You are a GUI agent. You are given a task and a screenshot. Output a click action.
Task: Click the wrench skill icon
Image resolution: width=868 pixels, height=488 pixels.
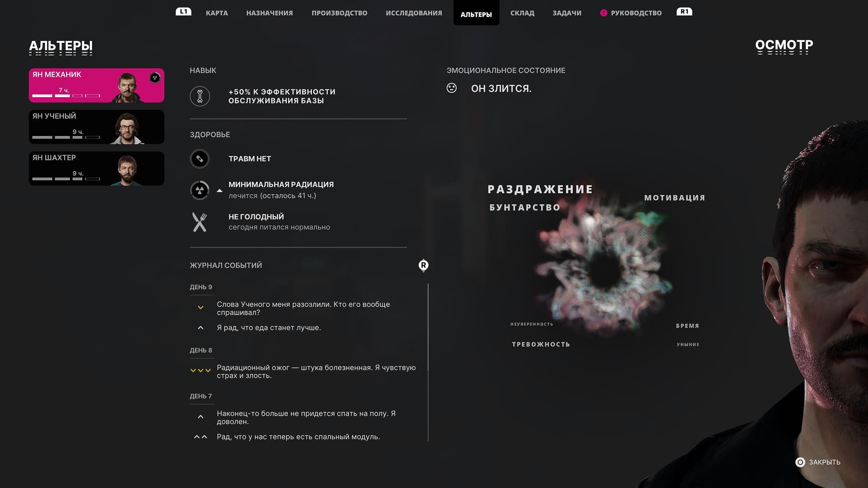(200, 96)
